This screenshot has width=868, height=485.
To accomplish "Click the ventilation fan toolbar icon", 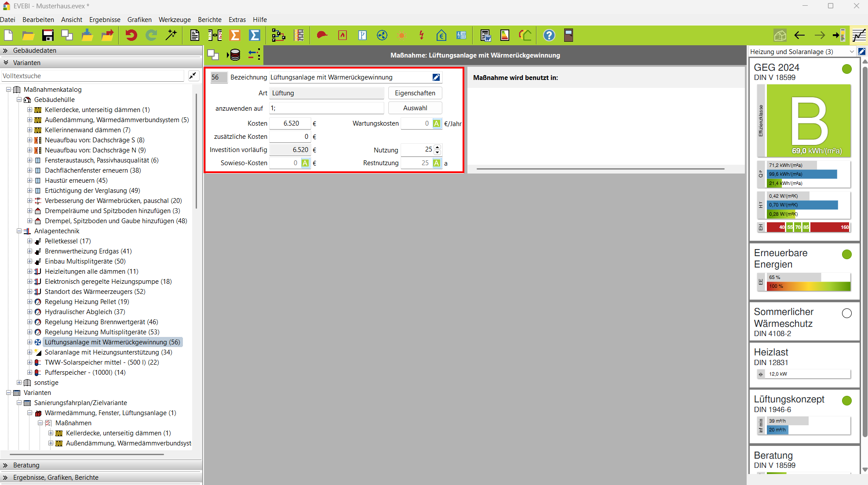I will tap(382, 36).
